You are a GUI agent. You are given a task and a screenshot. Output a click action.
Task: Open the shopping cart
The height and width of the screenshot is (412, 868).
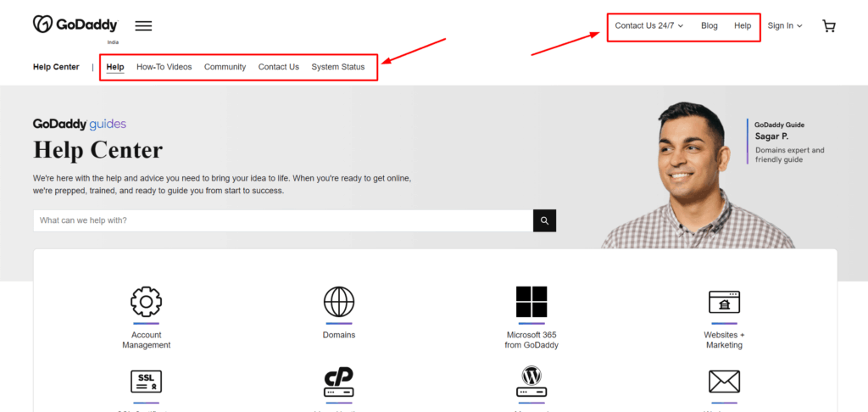pyautogui.click(x=829, y=26)
